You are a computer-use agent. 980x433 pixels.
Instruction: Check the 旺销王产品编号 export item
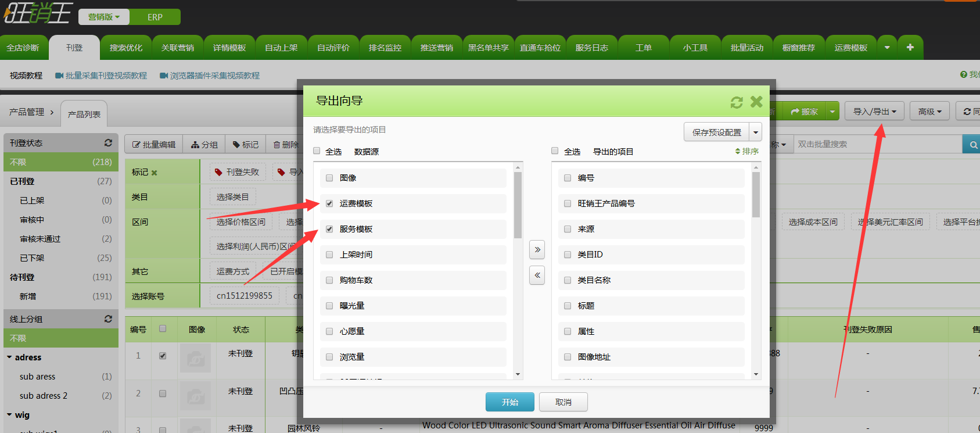(x=568, y=203)
